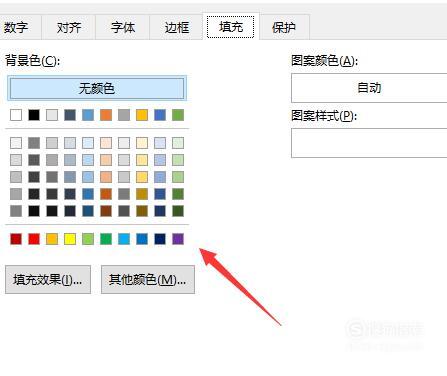Viewport: 447px width, 376px height.
Task: Pick the dark navy swatch in the bottom standard row
Action: pyautogui.click(x=160, y=239)
